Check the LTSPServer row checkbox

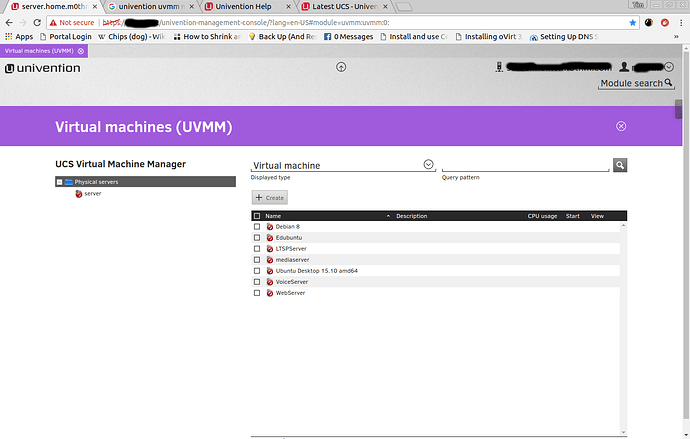[x=257, y=249]
